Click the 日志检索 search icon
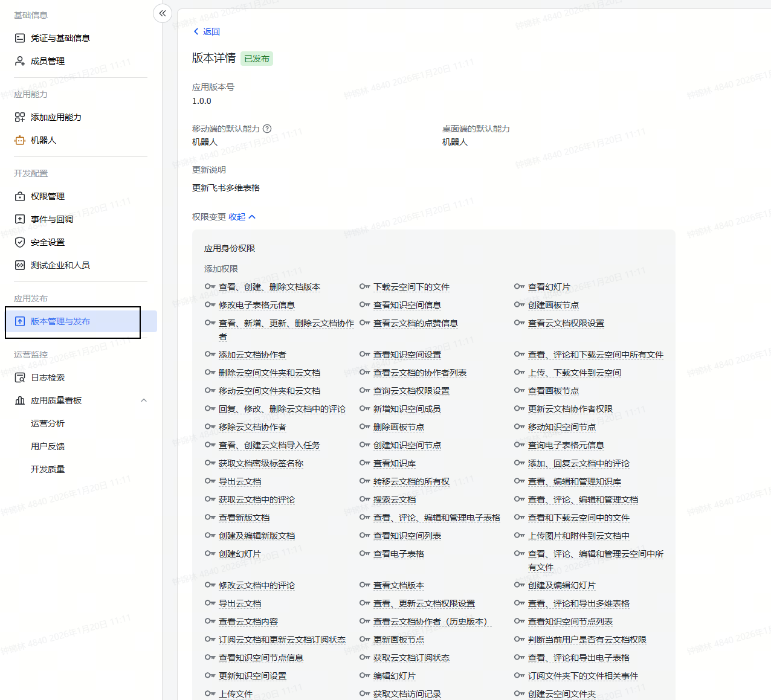The height and width of the screenshot is (700, 771). tap(20, 377)
